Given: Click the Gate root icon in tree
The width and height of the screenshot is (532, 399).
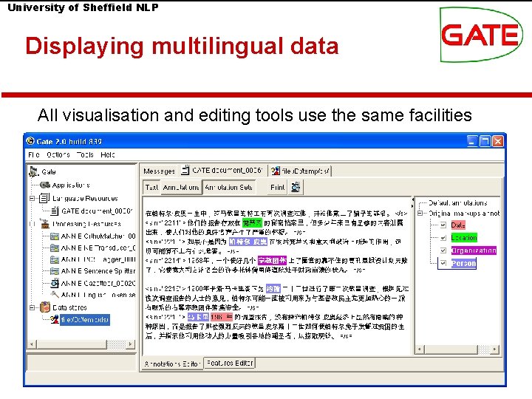Looking at the screenshot, I should tap(33, 171).
